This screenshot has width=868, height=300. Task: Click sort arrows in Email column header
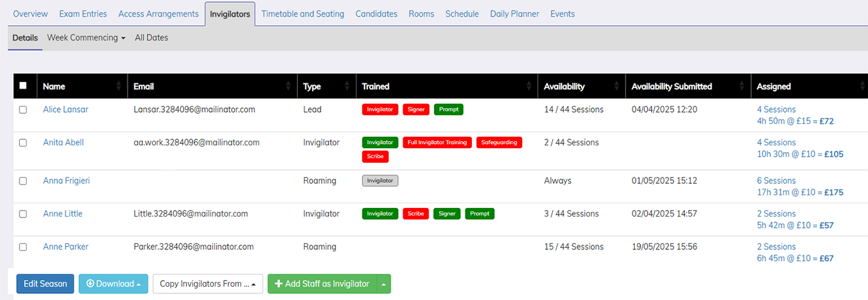point(288,86)
